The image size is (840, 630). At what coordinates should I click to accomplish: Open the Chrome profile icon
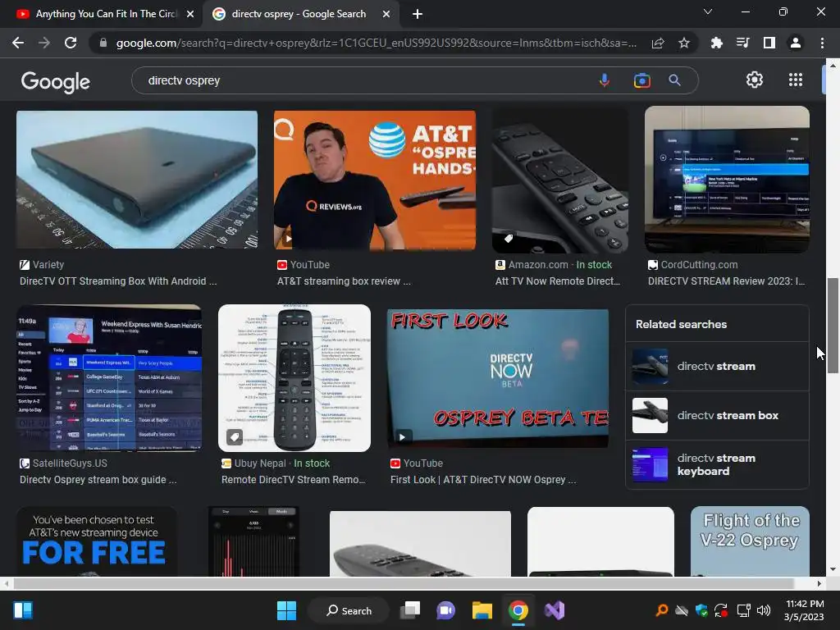(x=796, y=43)
